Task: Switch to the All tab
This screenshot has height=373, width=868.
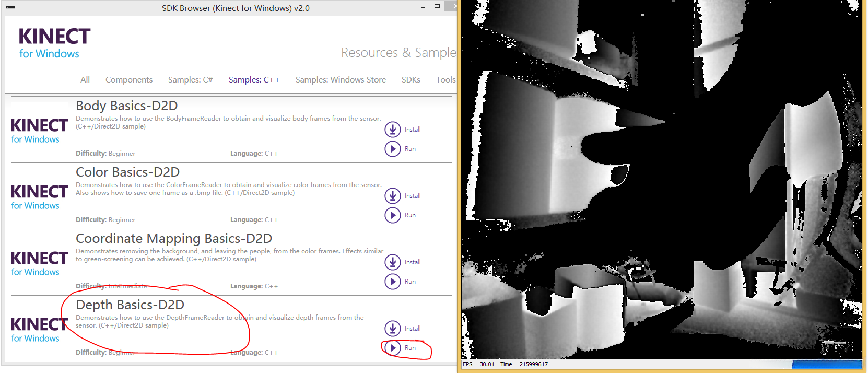Action: pos(85,80)
